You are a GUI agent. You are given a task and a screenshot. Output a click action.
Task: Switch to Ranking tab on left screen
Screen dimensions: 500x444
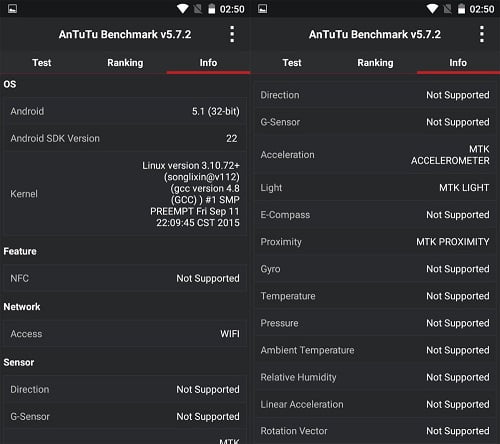click(x=125, y=63)
